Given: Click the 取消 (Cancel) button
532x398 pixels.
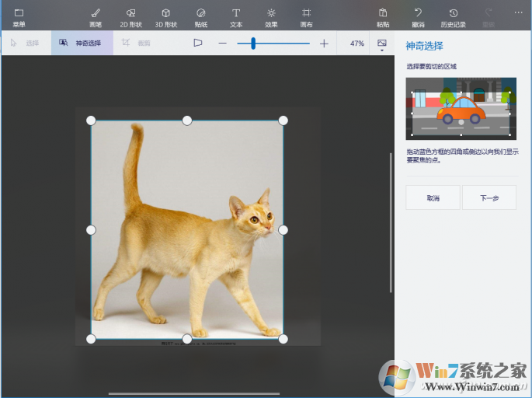Looking at the screenshot, I should coord(433,198).
